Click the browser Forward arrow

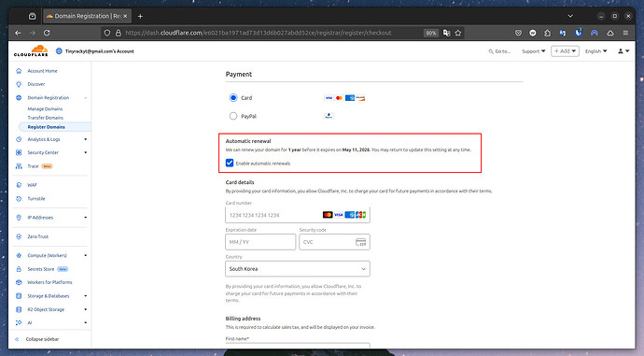click(x=33, y=33)
